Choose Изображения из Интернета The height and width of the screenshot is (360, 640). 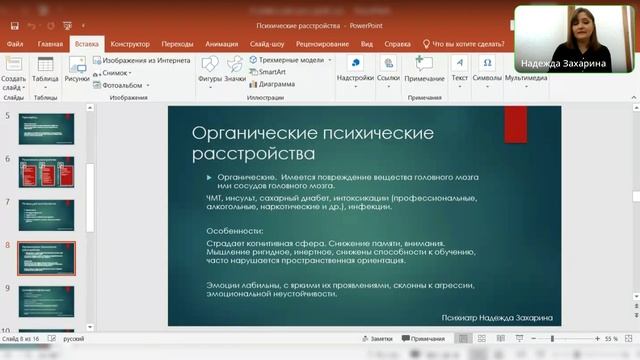142,60
